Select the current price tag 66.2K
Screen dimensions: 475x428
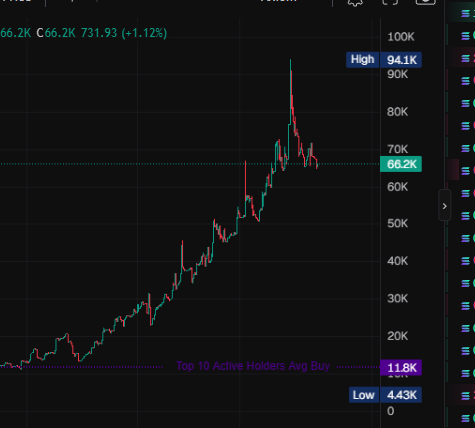(x=401, y=164)
